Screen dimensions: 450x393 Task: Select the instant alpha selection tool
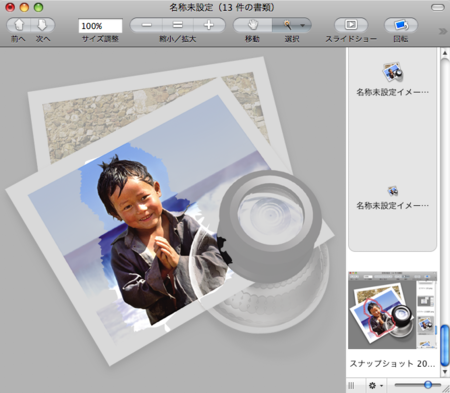287,25
